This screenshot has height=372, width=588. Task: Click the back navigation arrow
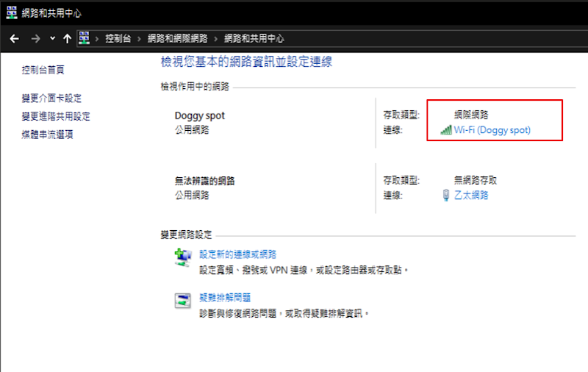tap(14, 39)
